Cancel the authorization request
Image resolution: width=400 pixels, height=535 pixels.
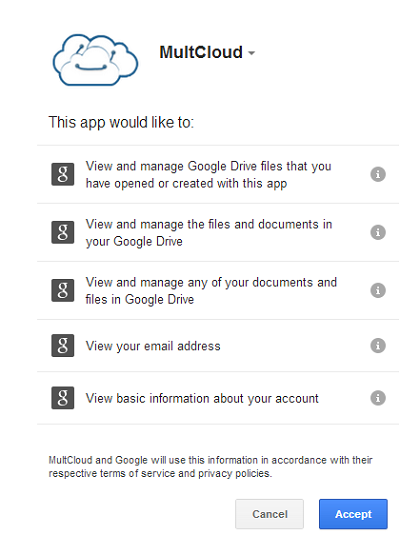(269, 514)
